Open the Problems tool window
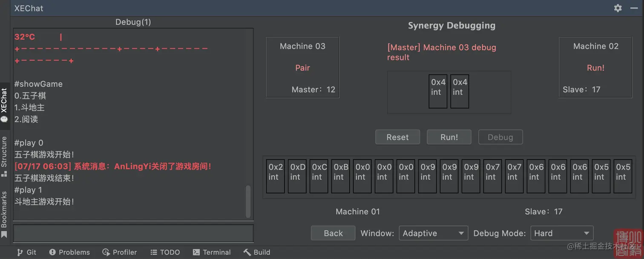 click(x=69, y=252)
